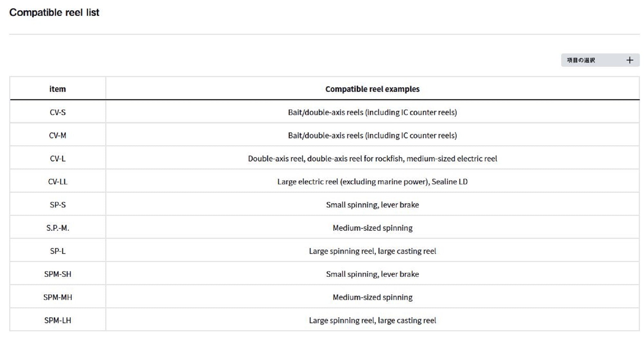Click the S.P.-M. medium-sized spinning description
Viewport: 644px width, 337px height.
372,228
